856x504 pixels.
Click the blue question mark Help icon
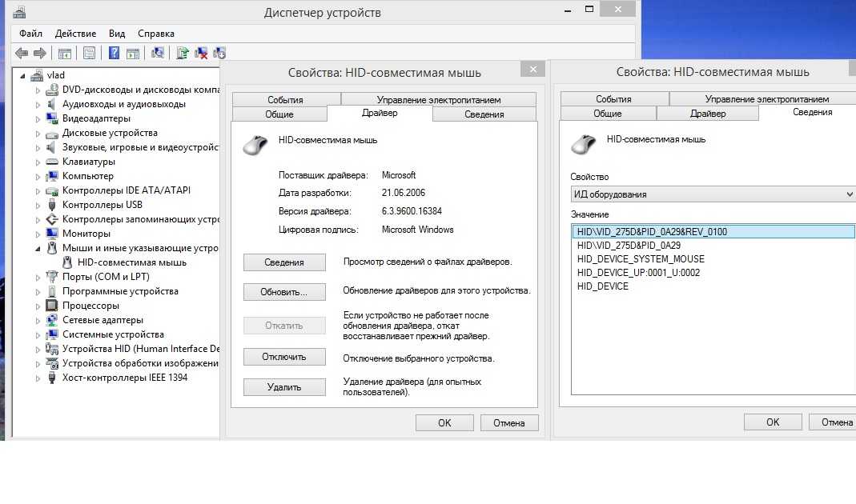[114, 53]
